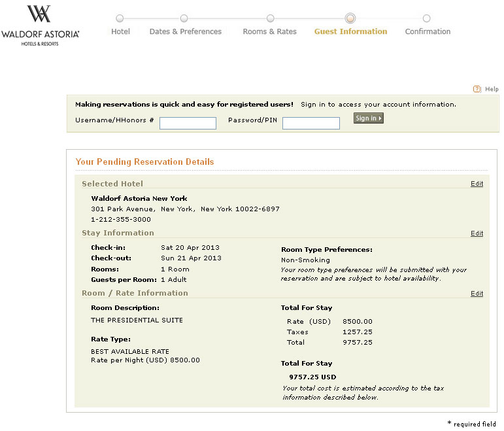This screenshot has height=431, width=504.
Task: Click the Rooms value 1 Room
Action: 175,269
